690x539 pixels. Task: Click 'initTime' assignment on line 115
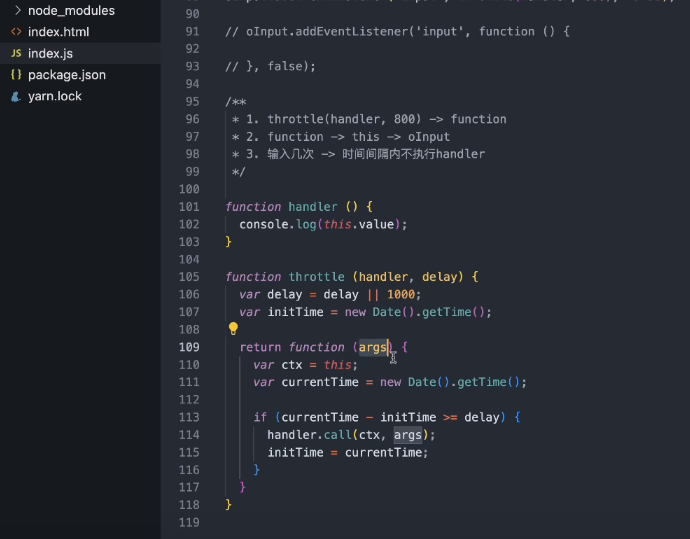click(x=295, y=452)
